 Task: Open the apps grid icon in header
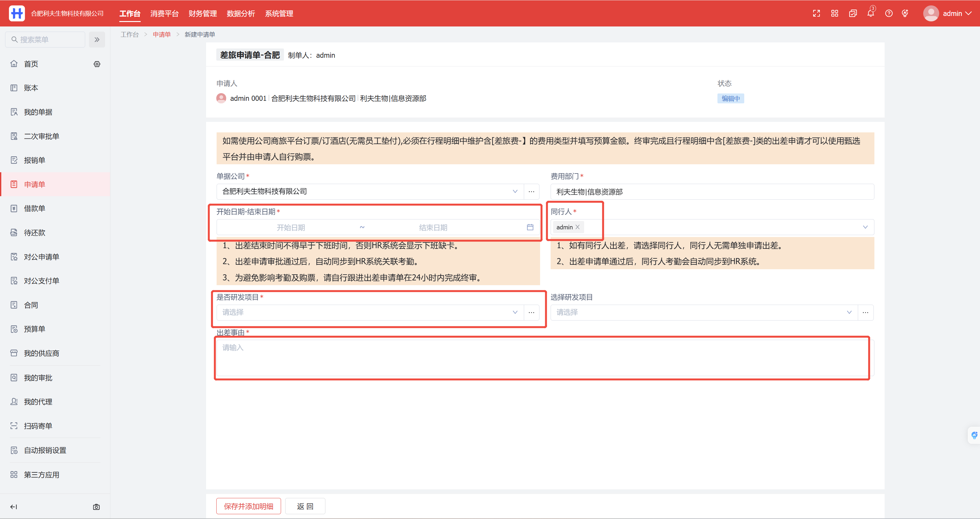click(x=834, y=14)
